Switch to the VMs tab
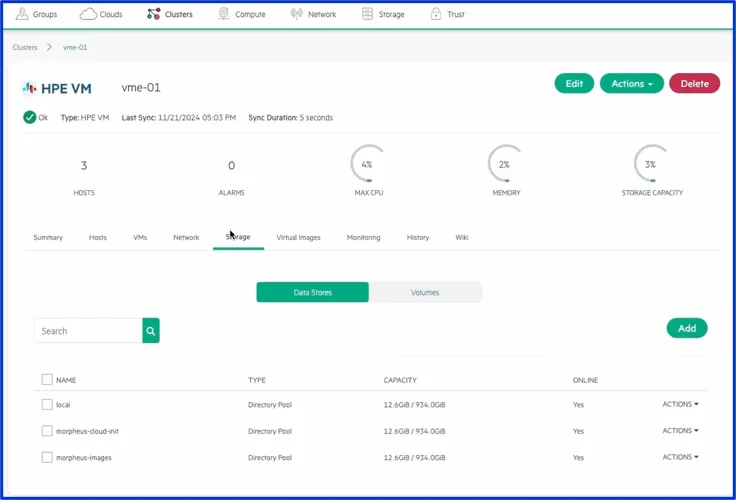Image resolution: width=736 pixels, height=500 pixels. tap(140, 238)
